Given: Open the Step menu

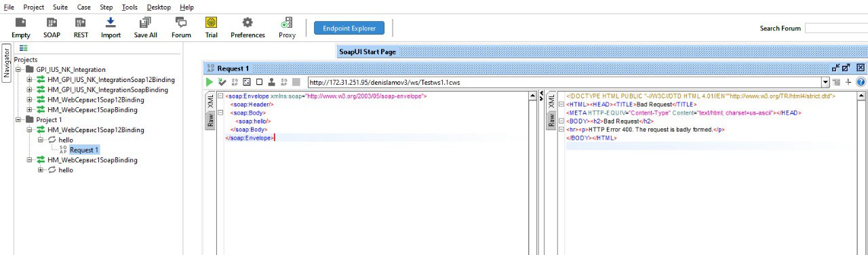Looking at the screenshot, I should click(106, 7).
